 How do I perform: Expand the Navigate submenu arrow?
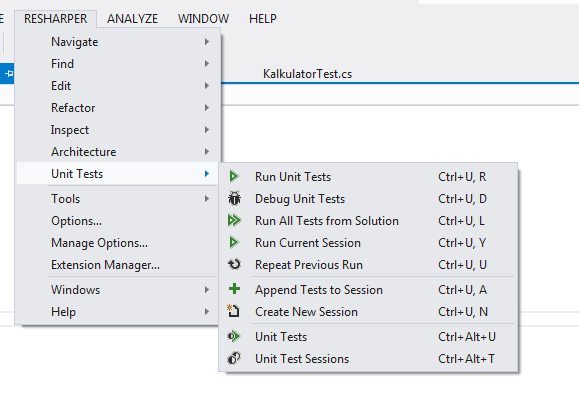(207, 42)
